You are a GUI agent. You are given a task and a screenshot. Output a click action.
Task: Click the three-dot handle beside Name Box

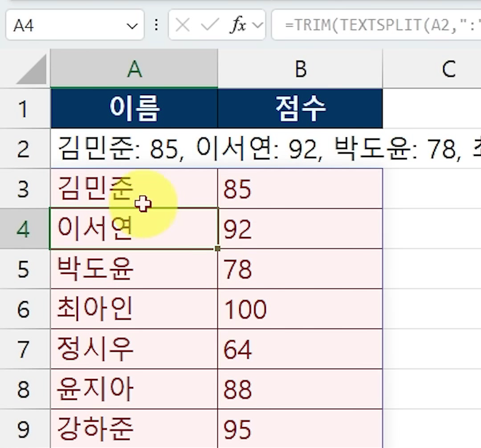coord(156,25)
